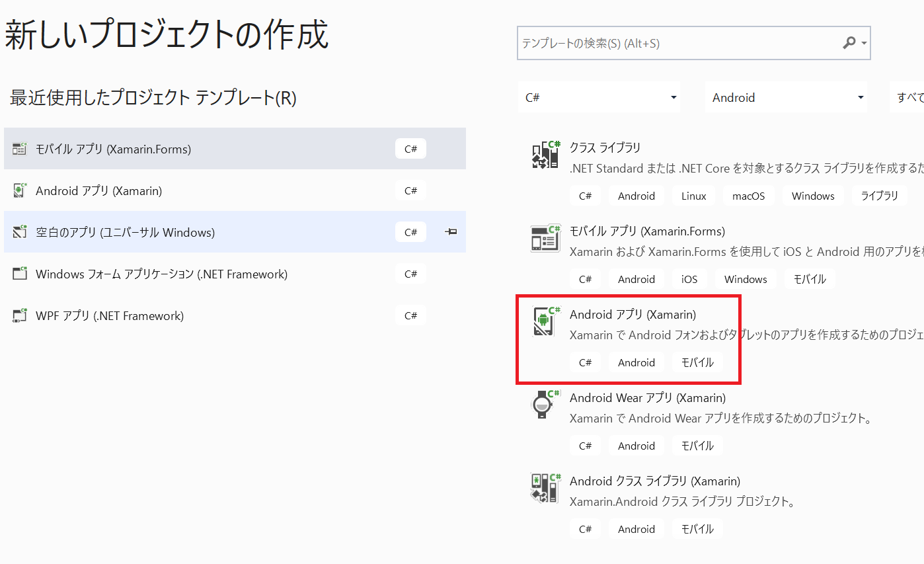
Task: Select recent Windows フォーム アプリケーション (.NET Framework)
Action: [235, 274]
